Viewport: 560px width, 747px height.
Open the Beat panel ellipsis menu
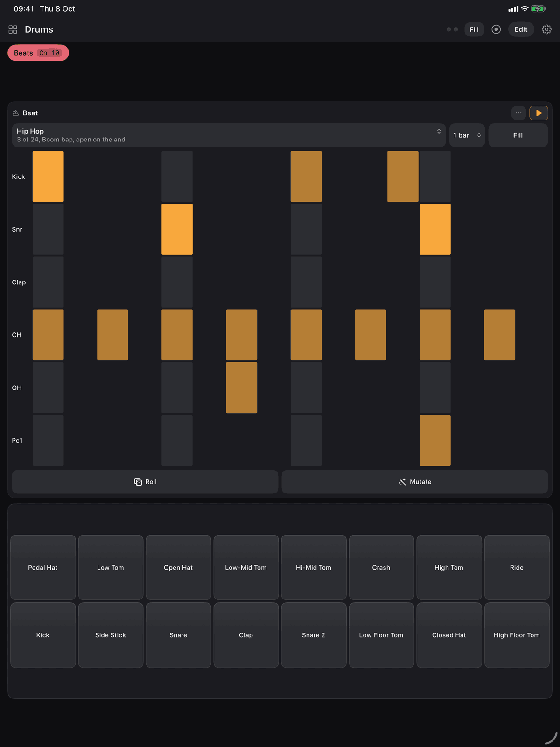click(518, 113)
